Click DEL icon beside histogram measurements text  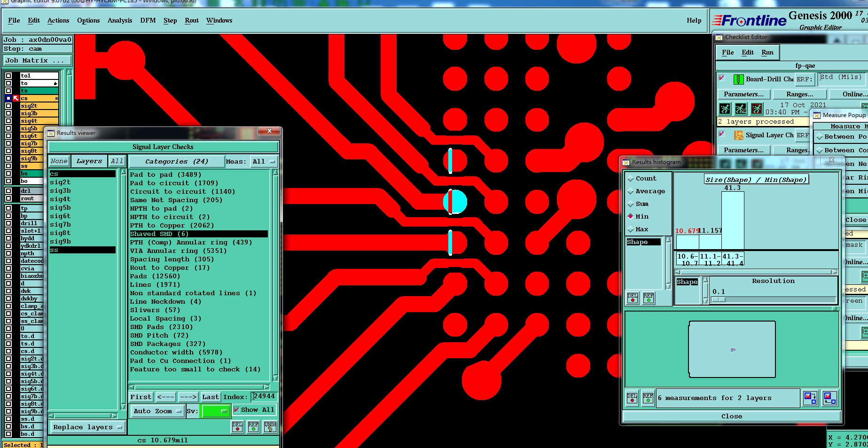tap(632, 398)
